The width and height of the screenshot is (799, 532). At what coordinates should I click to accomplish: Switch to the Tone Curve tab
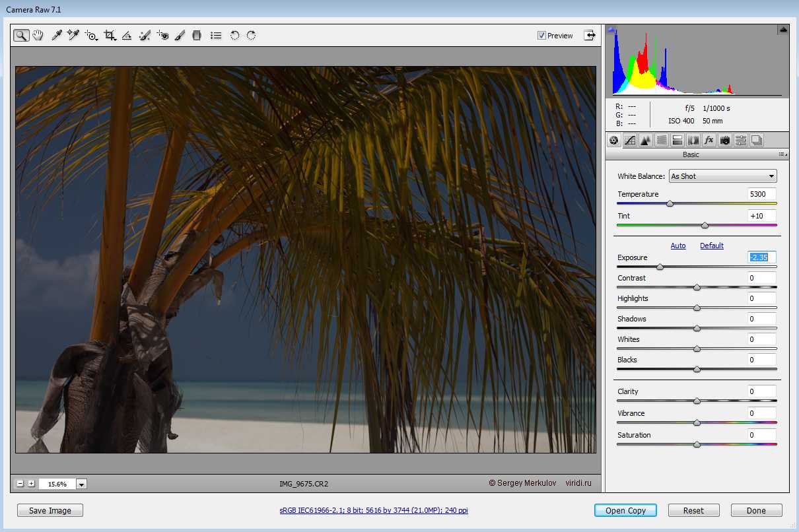point(629,140)
